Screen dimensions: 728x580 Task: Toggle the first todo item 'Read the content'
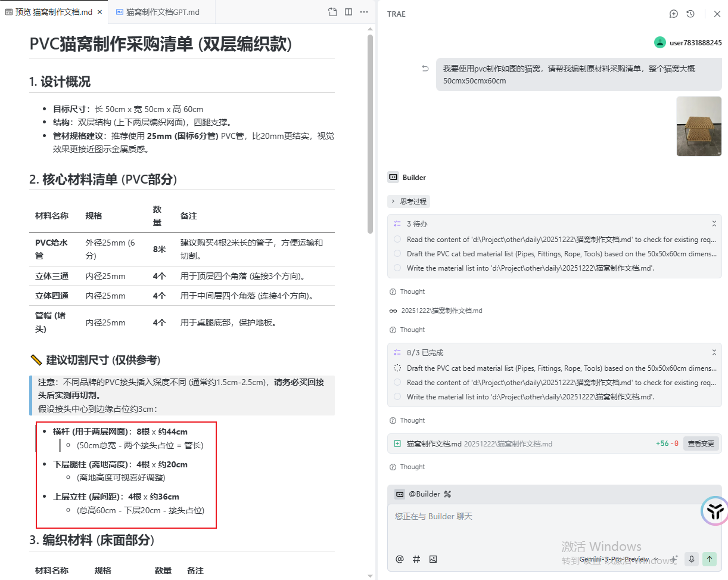pyautogui.click(x=397, y=240)
